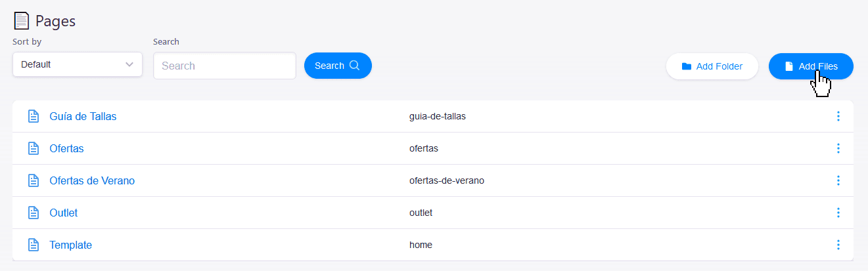868x271 pixels.
Task: Click the Add Folder button
Action: tap(712, 66)
